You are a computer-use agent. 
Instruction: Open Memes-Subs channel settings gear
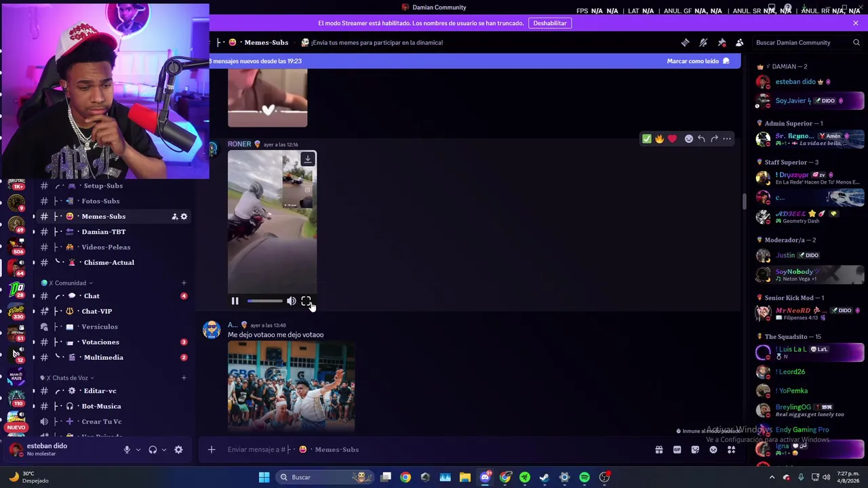(x=184, y=217)
